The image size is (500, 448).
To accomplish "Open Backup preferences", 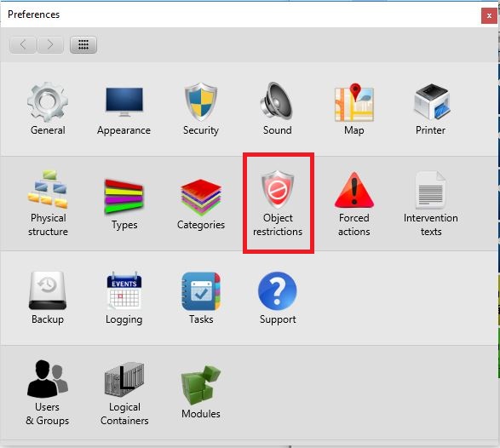I will tap(48, 290).
